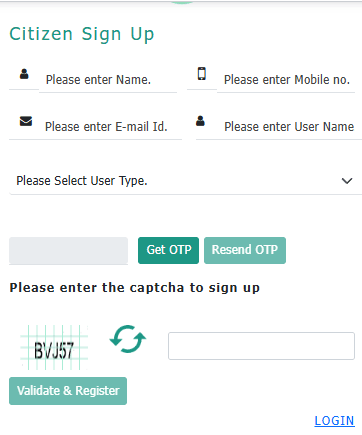This screenshot has width=362, height=435.
Task: Focus the Please enter Name field
Action: pos(108,80)
